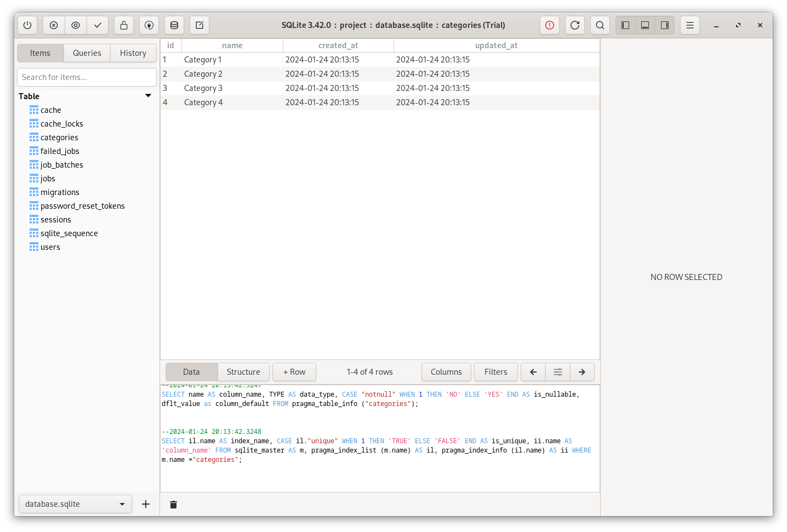
Task: Click the sqlite_master query in console
Action: click(x=377, y=450)
